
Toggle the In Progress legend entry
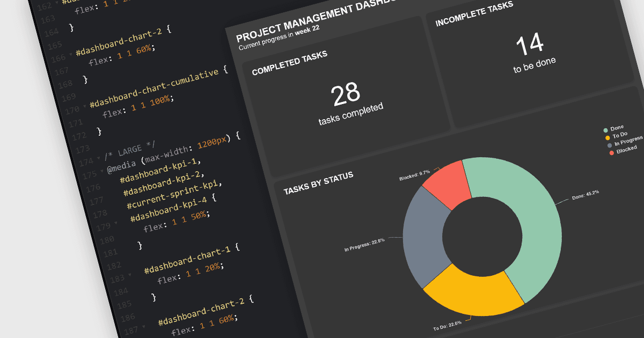click(625, 142)
